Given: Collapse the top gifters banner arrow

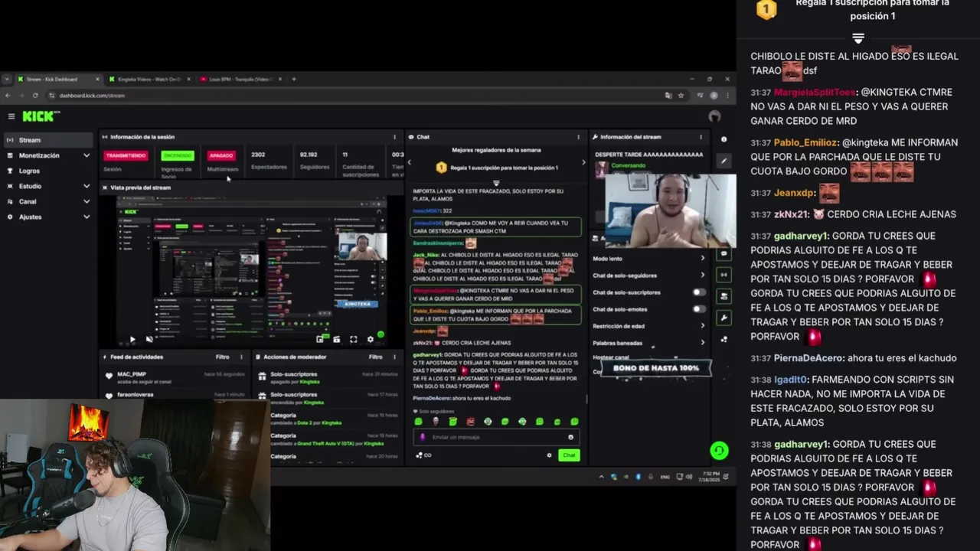Looking at the screenshot, I should point(496,183).
